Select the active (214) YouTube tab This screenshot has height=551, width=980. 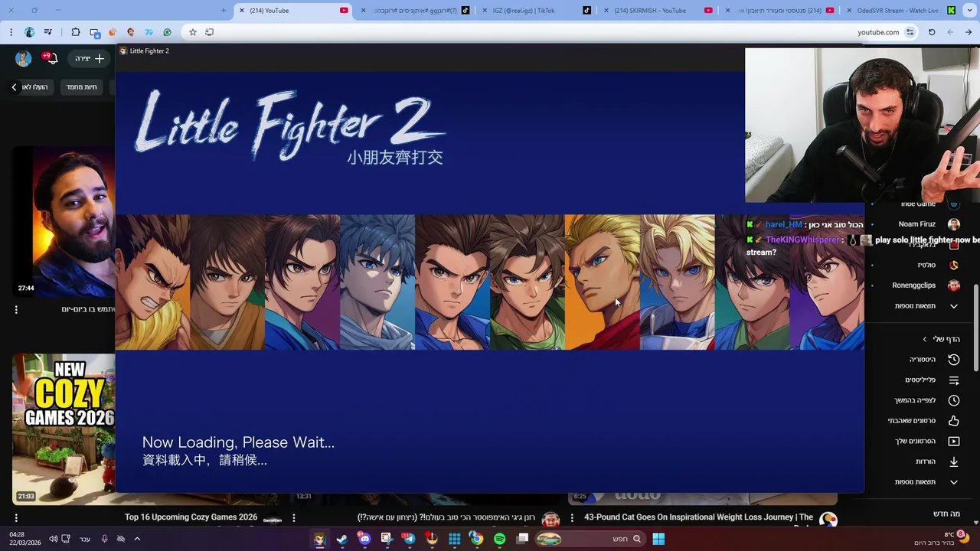point(291,11)
